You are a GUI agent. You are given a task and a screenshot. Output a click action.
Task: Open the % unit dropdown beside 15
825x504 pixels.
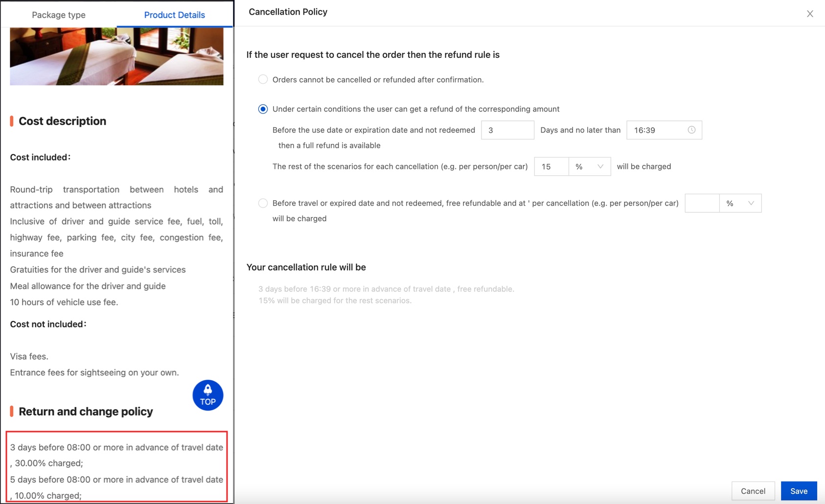[x=589, y=167]
